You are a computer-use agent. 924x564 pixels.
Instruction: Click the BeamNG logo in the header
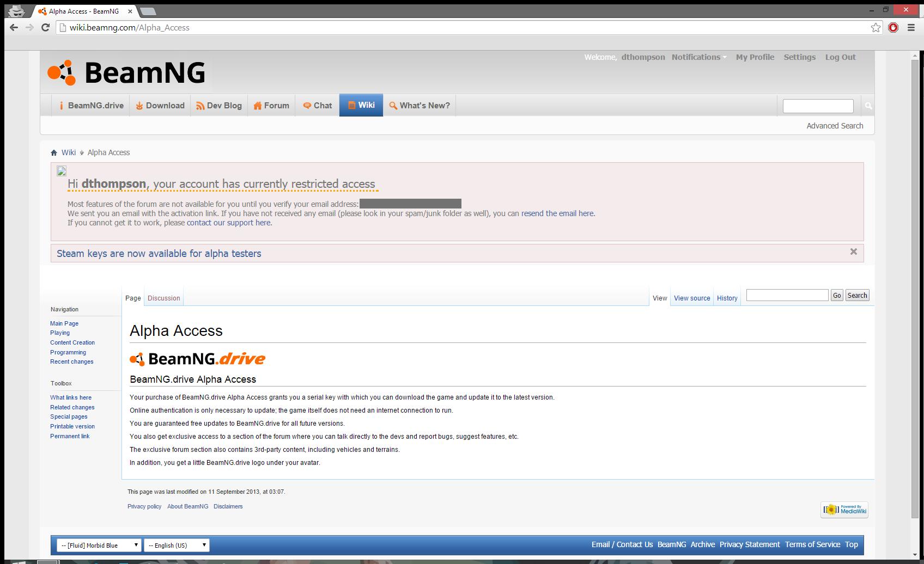(x=126, y=72)
